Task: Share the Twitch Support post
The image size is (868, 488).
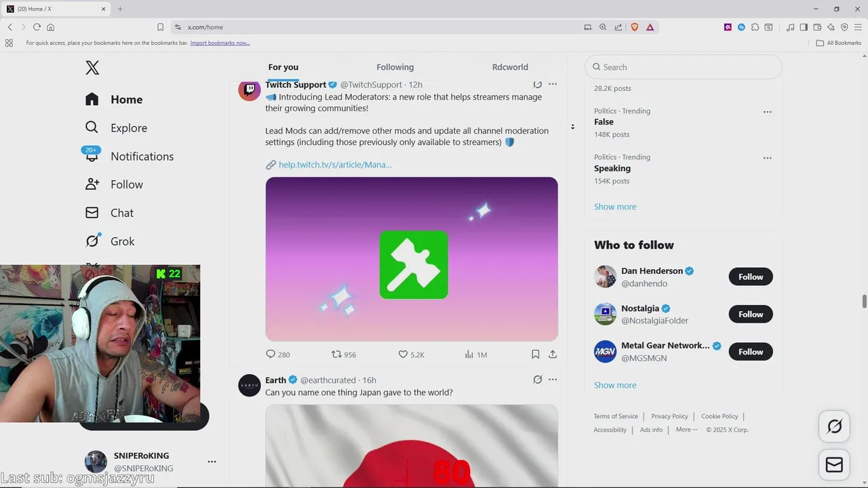Action: click(x=553, y=354)
